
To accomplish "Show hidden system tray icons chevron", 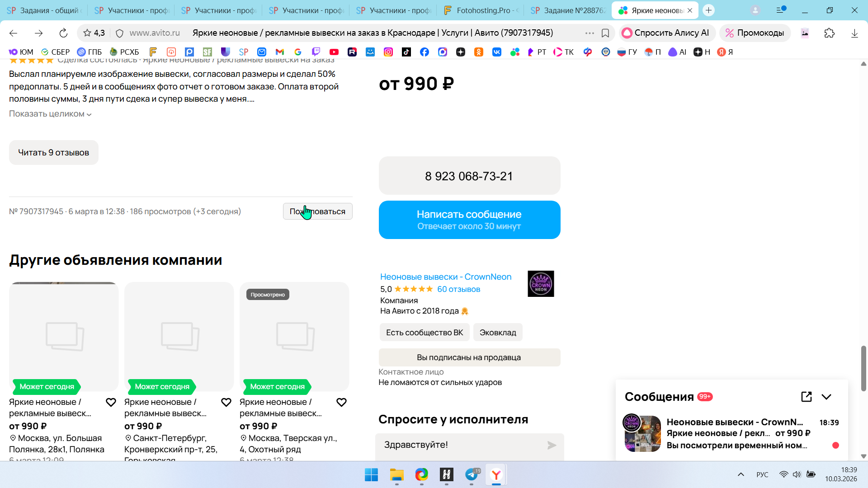I will (741, 474).
